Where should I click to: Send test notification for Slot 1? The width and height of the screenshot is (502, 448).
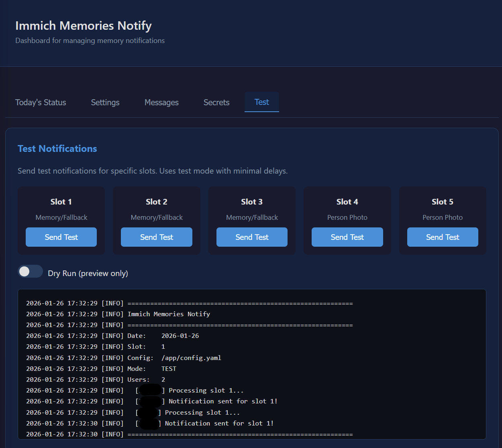(x=61, y=237)
